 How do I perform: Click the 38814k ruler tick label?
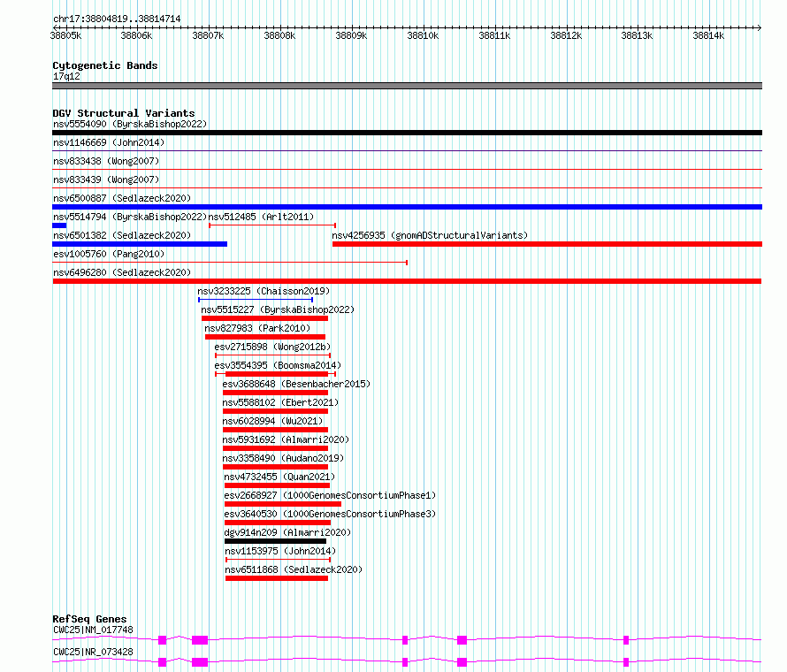708,35
